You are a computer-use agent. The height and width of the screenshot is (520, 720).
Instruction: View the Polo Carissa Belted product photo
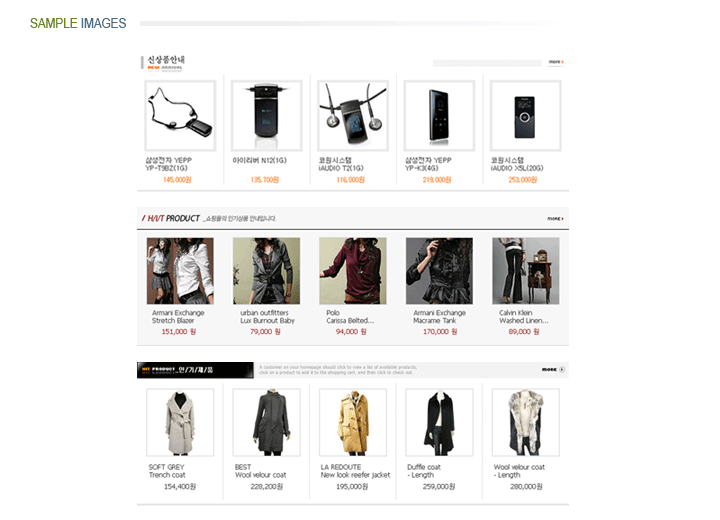353,271
